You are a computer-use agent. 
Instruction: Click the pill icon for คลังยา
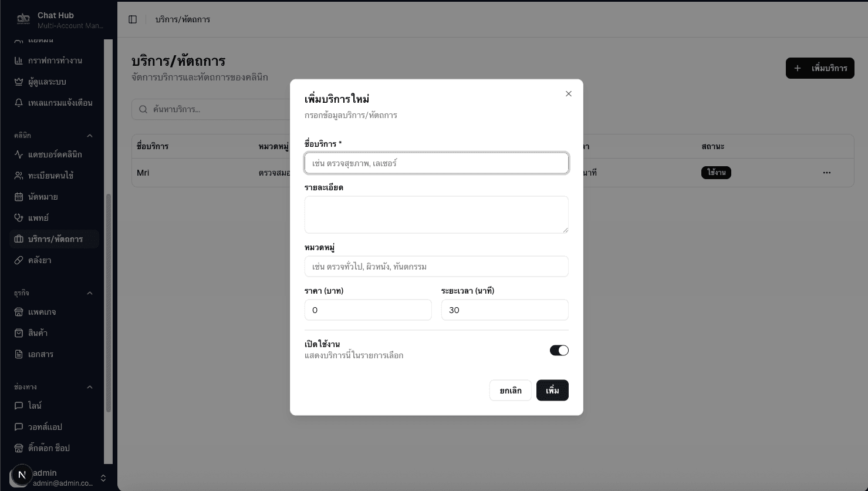[x=19, y=260]
